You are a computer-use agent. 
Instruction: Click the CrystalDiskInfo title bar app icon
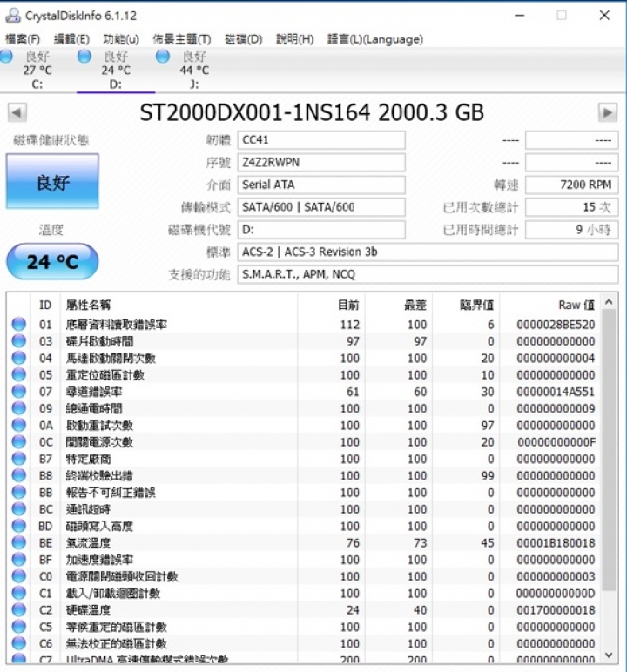pos(13,16)
